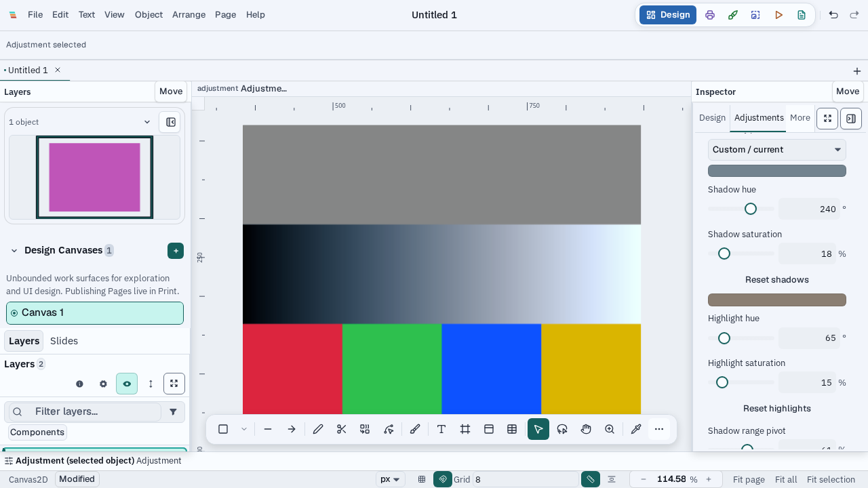Open shape tool variants chevron
Screen dimensions: 868x488
click(244, 429)
